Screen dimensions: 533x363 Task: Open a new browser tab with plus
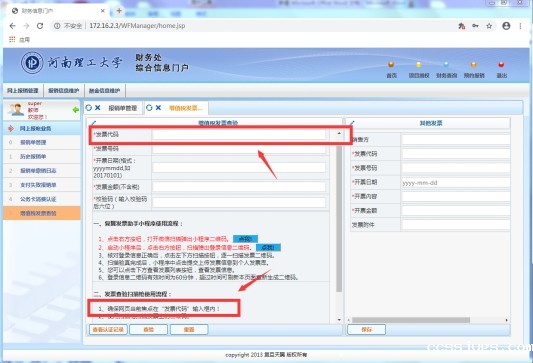[119, 11]
